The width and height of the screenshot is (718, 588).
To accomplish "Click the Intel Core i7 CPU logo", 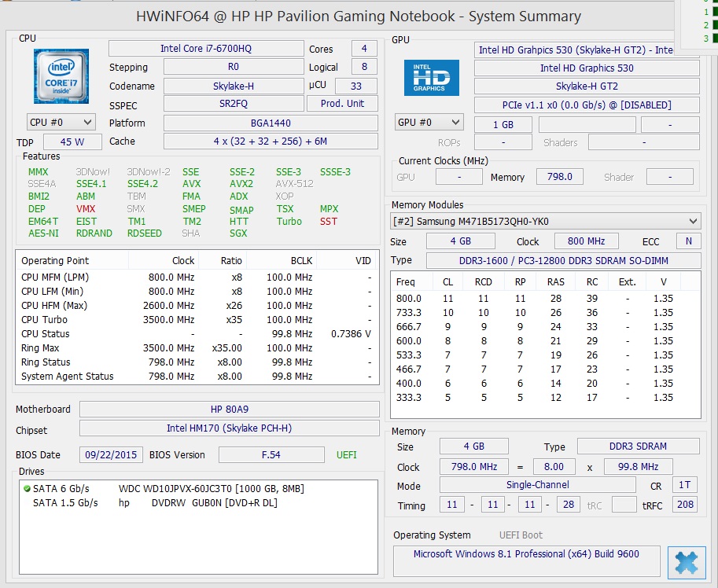I will 61,76.
